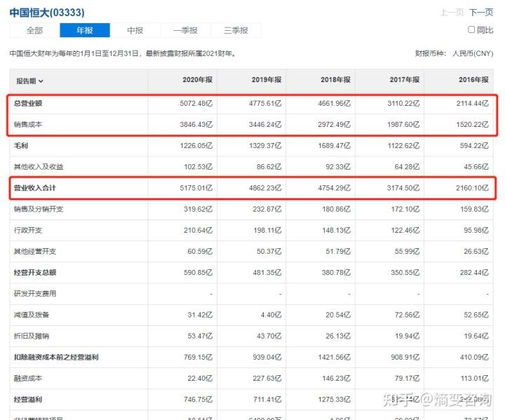Click the 融资成本 row label
This screenshot has height=420, width=505.
point(28,378)
